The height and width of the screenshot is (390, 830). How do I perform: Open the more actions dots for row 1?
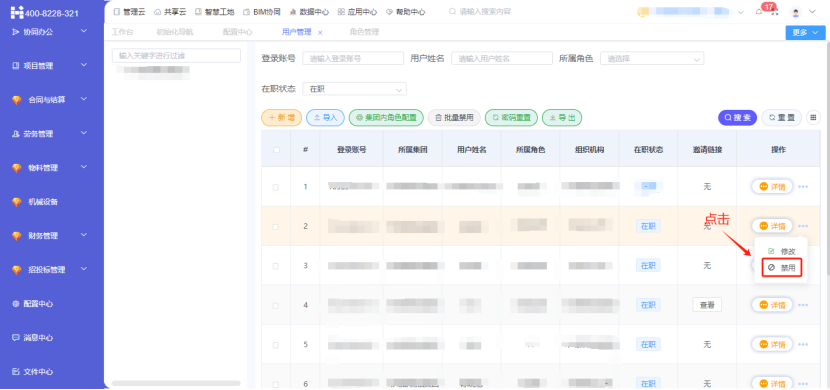(803, 187)
